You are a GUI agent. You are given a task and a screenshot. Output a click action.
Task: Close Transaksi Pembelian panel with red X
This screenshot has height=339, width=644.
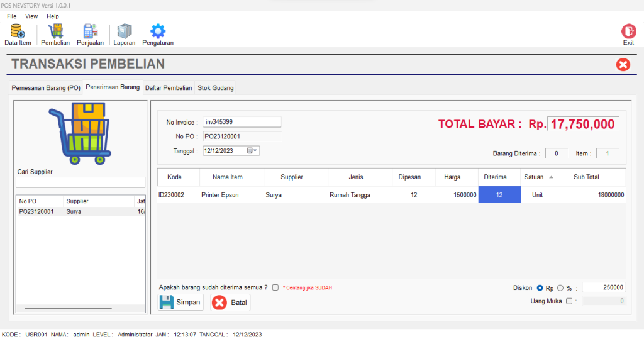623,64
